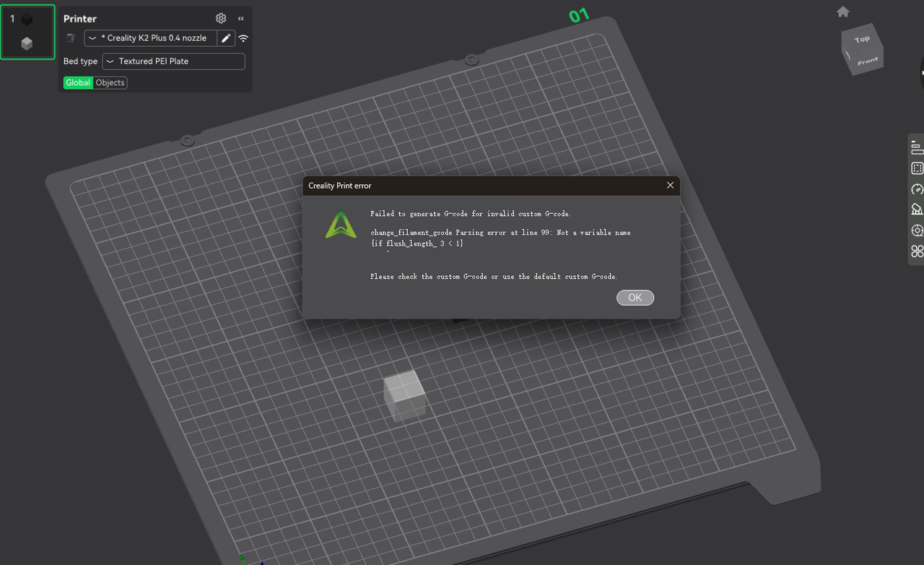Click the four-leaf clover icon in right sidebar
This screenshot has height=565, width=924.
pos(917,251)
